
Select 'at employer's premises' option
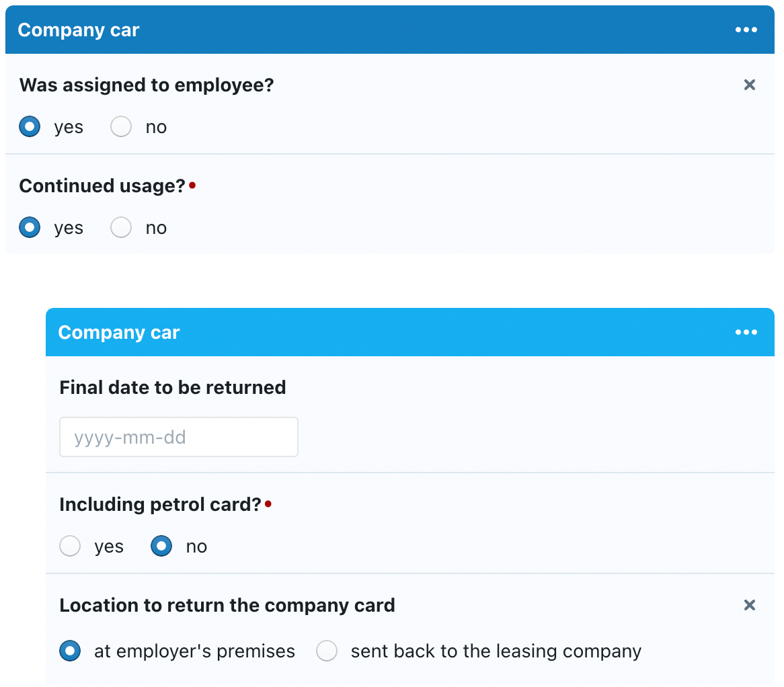(70, 651)
